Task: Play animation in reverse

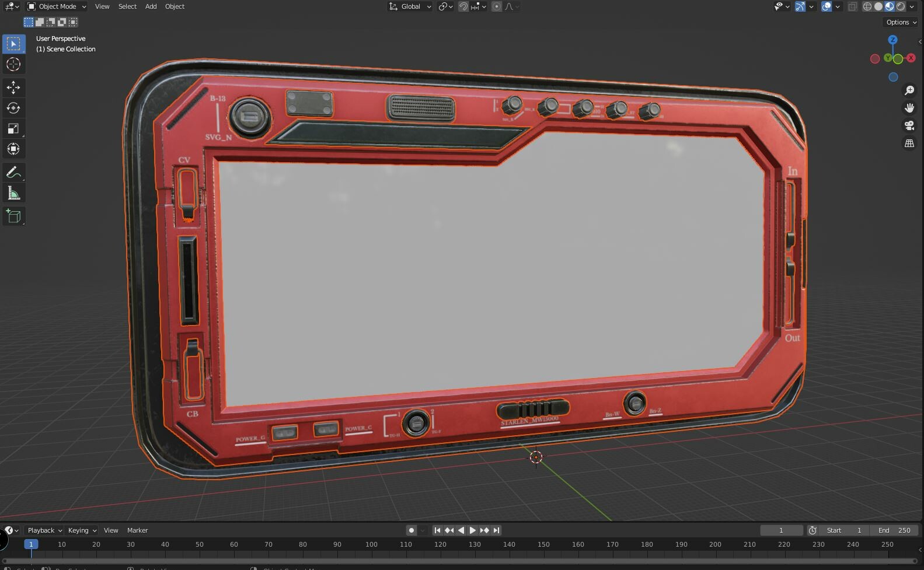Action: tap(461, 530)
